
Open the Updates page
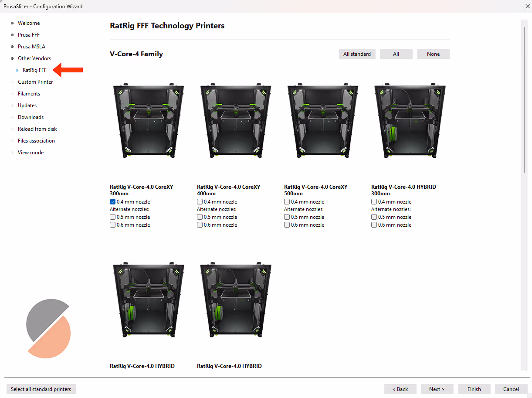tap(27, 105)
